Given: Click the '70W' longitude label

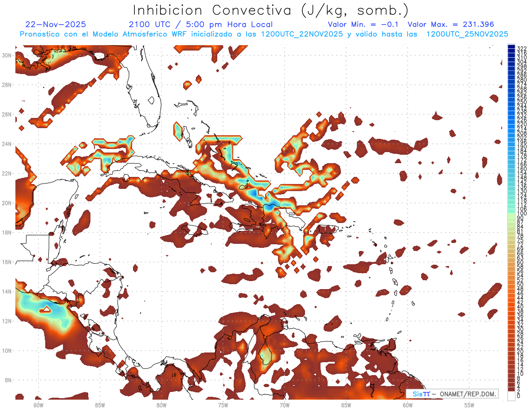Looking at the screenshot, I should [285, 406].
